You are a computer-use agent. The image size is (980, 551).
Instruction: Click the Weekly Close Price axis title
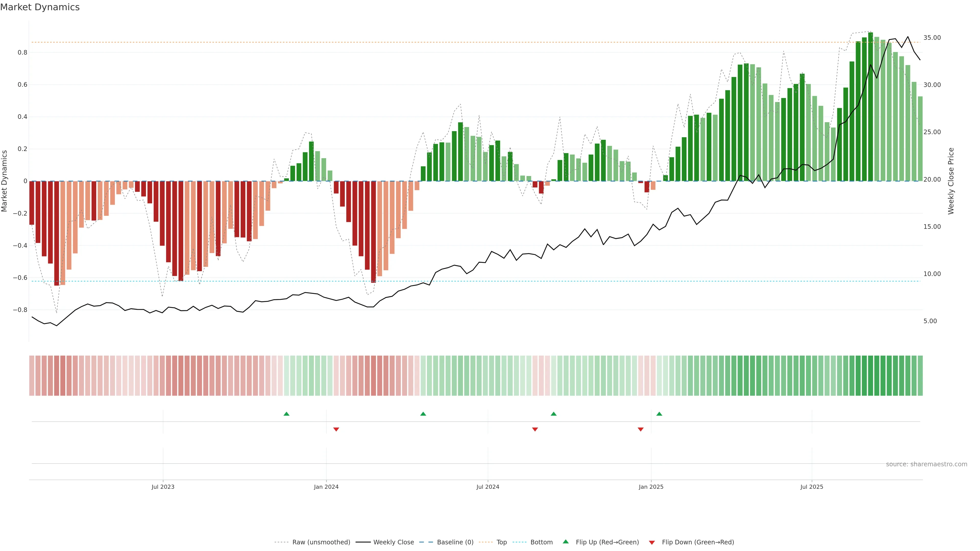tap(951, 181)
